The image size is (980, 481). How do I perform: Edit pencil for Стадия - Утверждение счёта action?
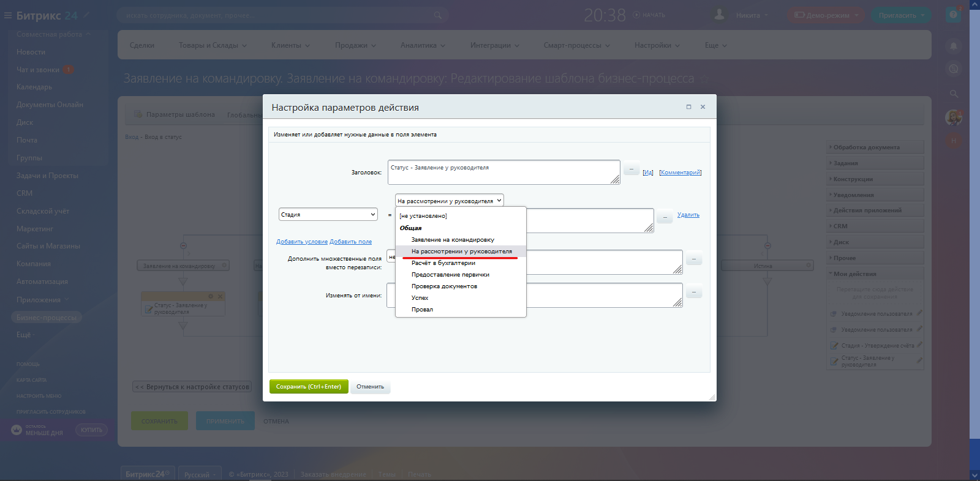pyautogui.click(x=919, y=345)
